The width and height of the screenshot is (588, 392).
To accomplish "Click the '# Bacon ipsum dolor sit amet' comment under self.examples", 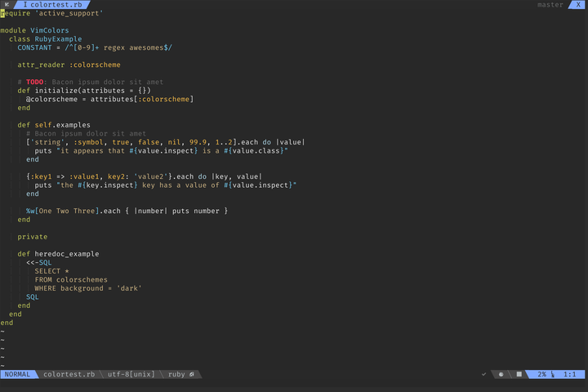I will 87,134.
